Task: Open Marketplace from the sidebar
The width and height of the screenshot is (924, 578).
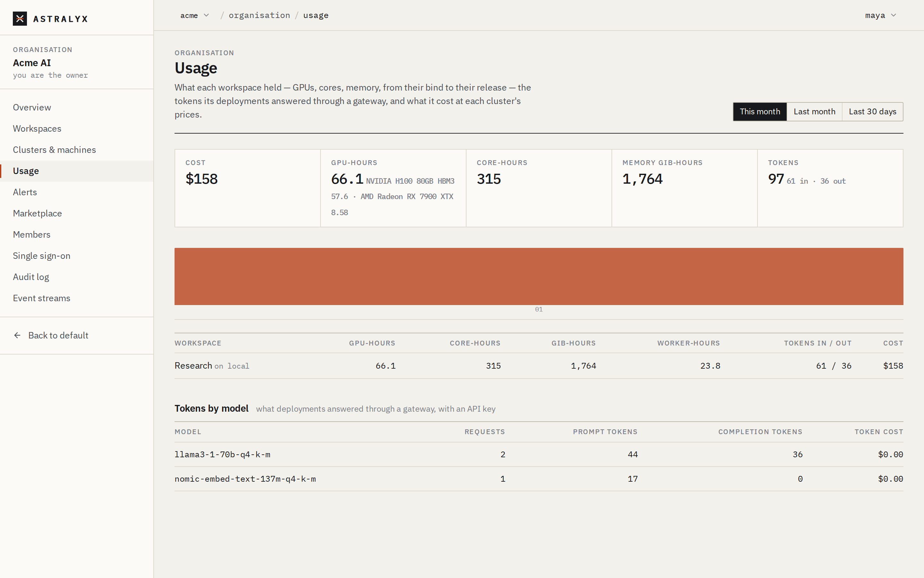Action: click(77, 213)
